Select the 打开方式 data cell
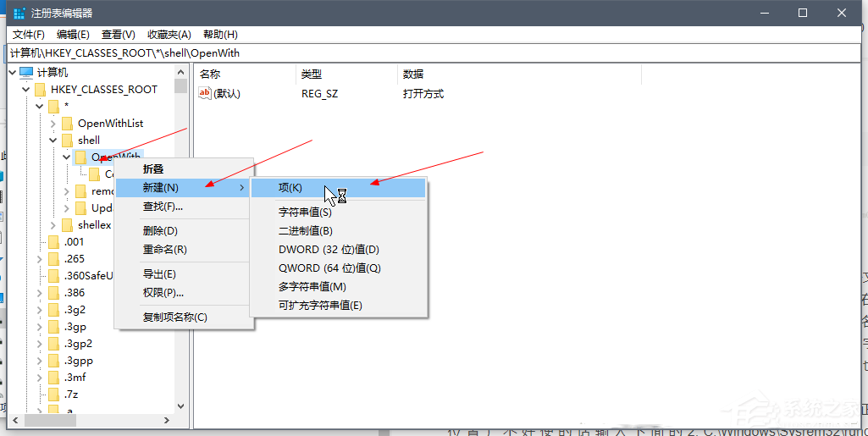The width and height of the screenshot is (868, 436). click(423, 93)
